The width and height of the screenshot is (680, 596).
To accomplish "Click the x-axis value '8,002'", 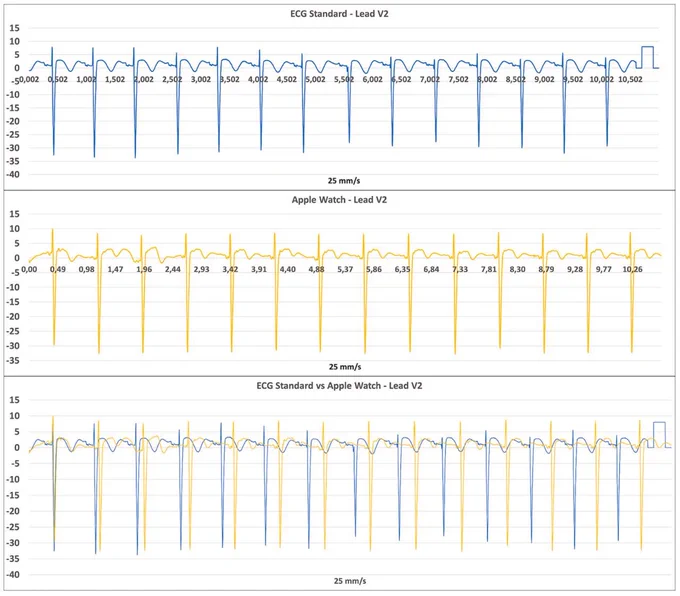I will (487, 79).
